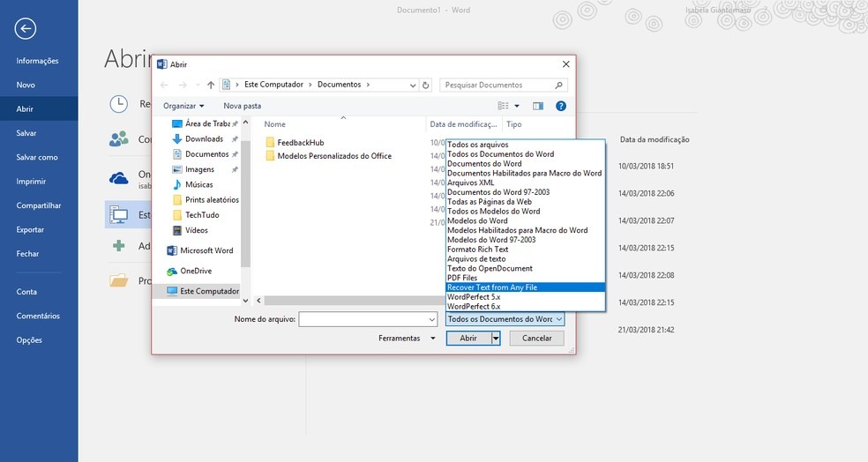Select Downloads in the navigation pane

(x=205, y=139)
